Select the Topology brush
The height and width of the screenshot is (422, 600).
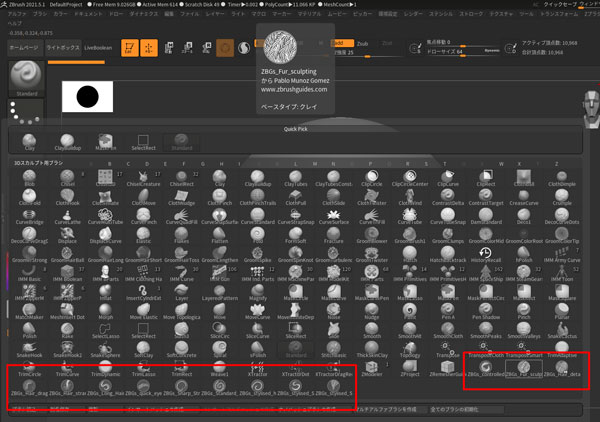[410, 350]
